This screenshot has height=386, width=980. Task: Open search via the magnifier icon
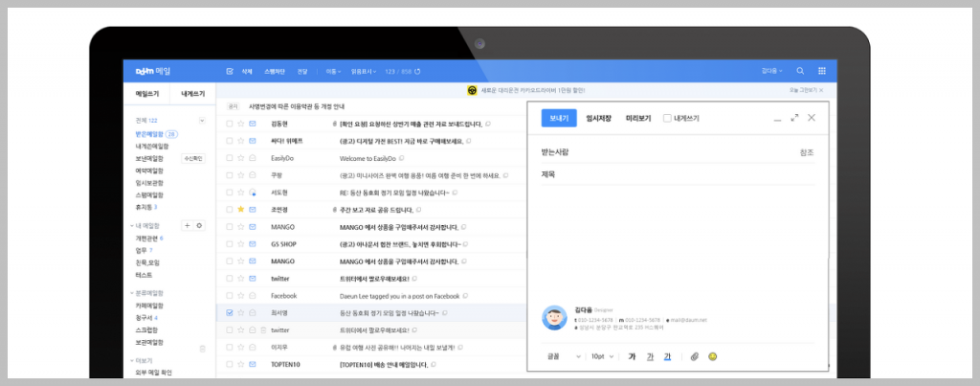pos(800,71)
